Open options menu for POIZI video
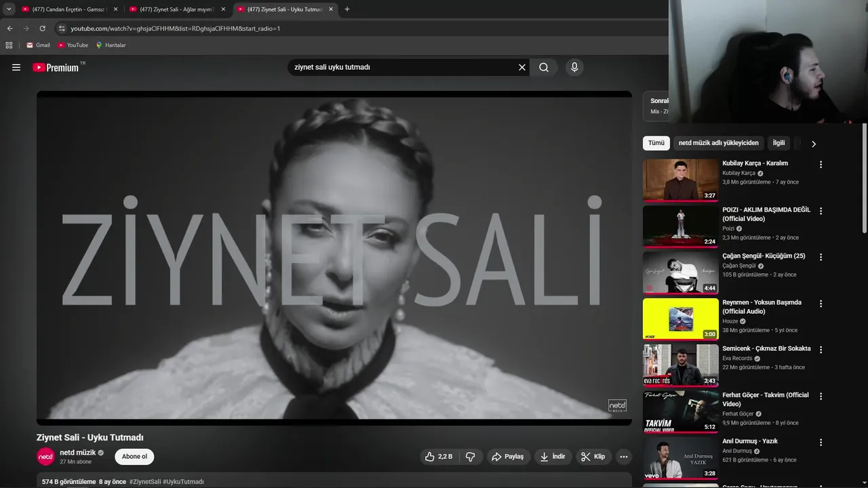Viewport: 868px width, 488px height. 821,211
